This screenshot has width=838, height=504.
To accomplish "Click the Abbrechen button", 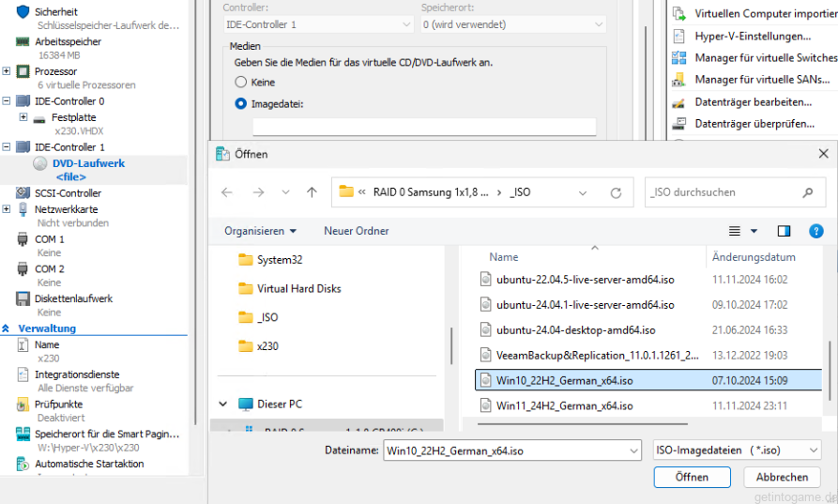I will pos(782,478).
